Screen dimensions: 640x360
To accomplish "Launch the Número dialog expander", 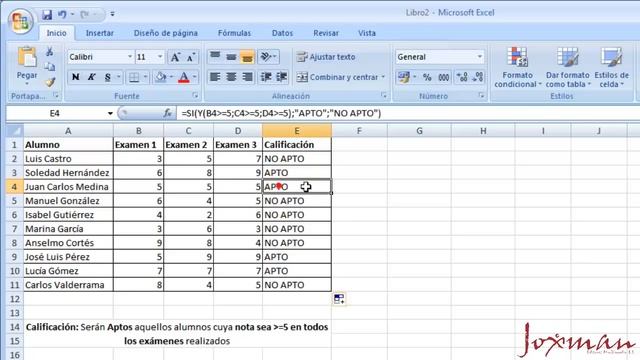I will (x=481, y=96).
